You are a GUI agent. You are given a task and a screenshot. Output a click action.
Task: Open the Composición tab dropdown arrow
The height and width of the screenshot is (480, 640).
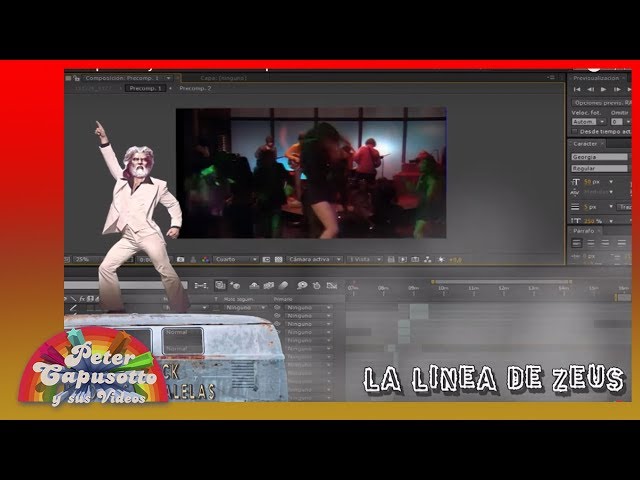tap(168, 78)
